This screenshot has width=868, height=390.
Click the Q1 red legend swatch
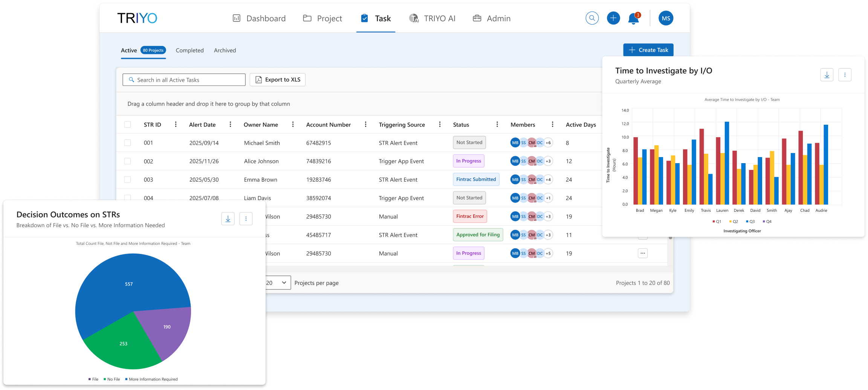[x=714, y=222]
